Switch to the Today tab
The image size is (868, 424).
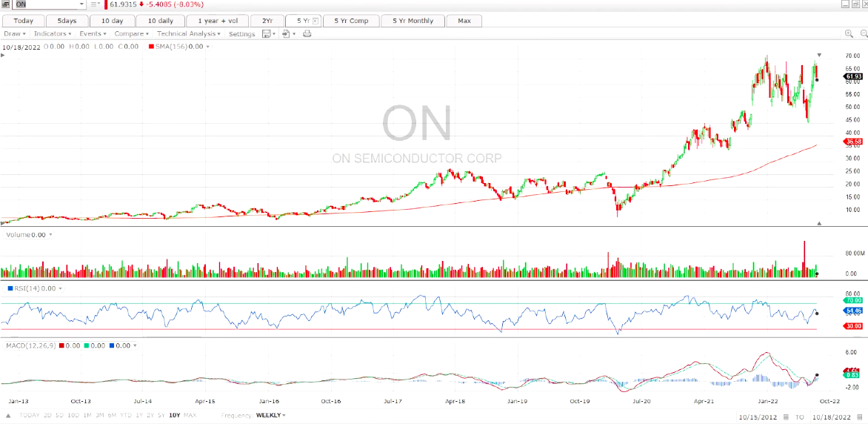tap(23, 21)
